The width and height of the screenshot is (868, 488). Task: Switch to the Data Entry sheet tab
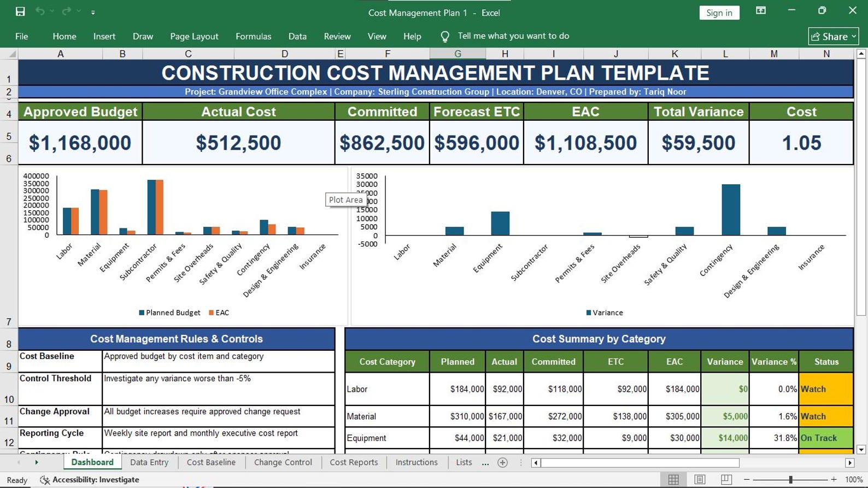[x=149, y=462]
